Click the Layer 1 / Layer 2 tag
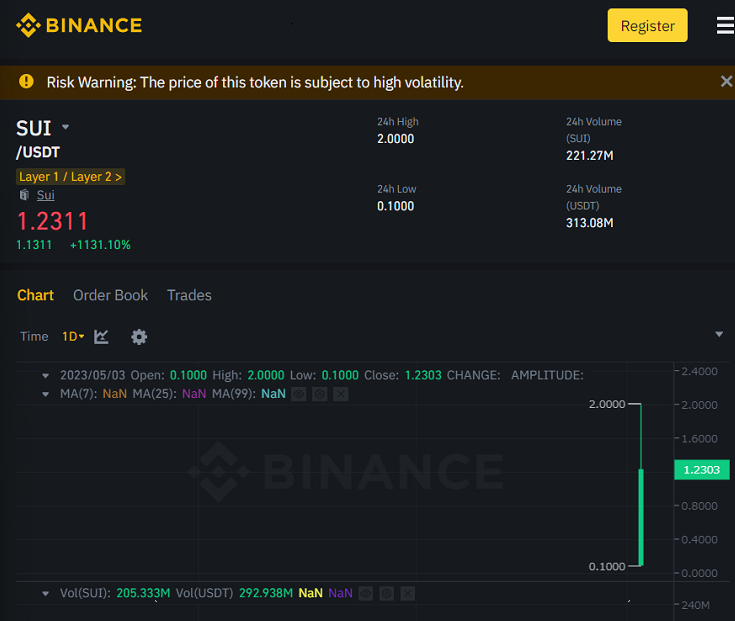Viewport: 735px width, 621px height. [x=70, y=177]
